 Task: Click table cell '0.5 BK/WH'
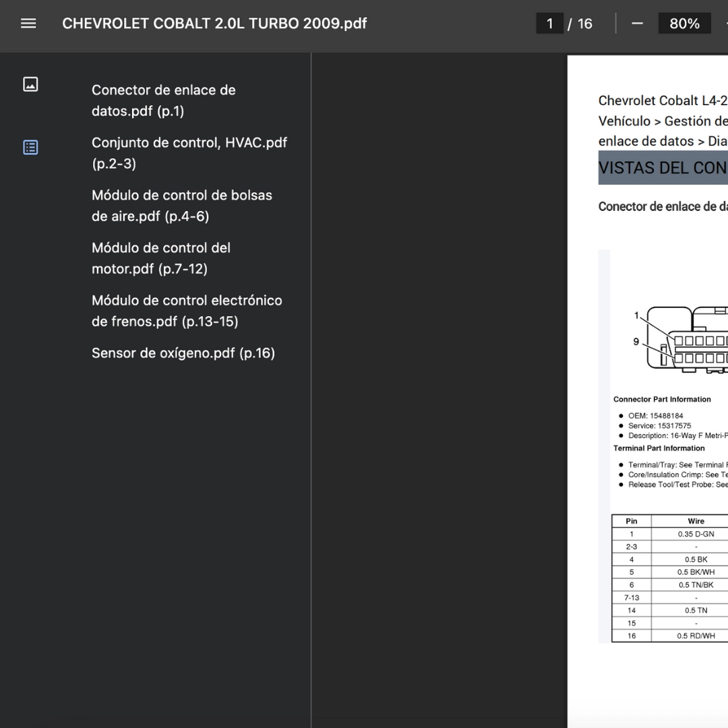pyautogui.click(x=696, y=572)
